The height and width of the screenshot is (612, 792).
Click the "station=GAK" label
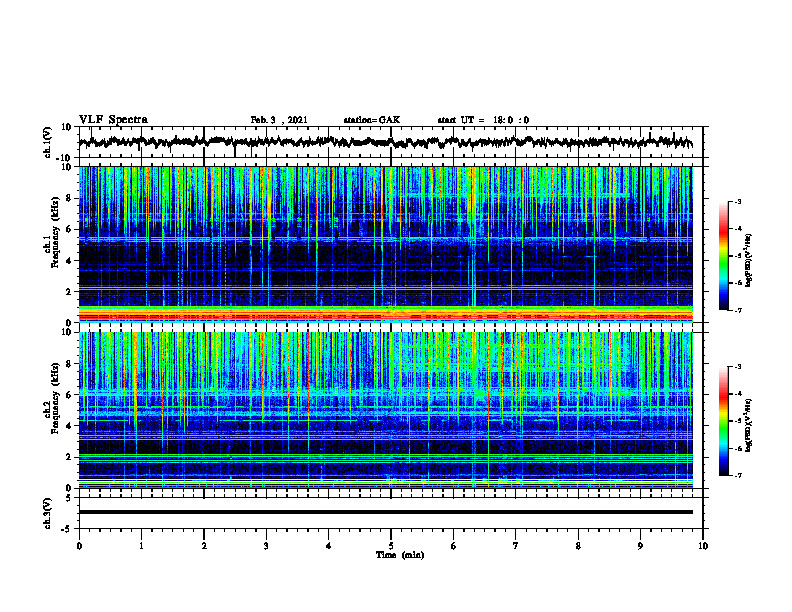(x=372, y=120)
